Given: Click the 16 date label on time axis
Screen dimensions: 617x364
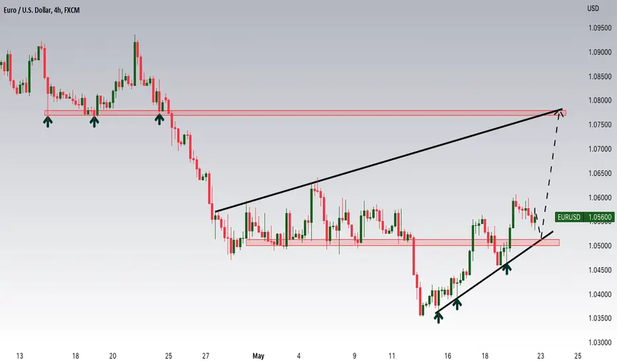Looking at the screenshot, I should (x=448, y=356).
